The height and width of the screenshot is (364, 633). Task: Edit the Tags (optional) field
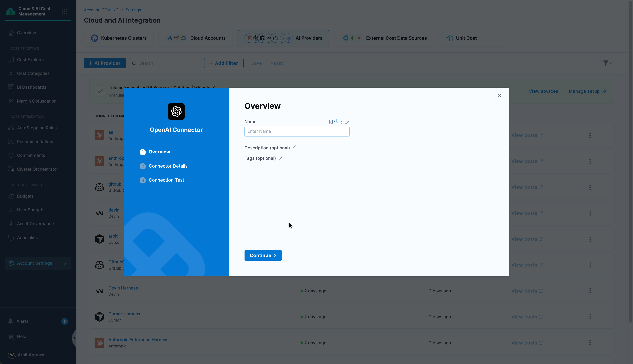click(x=280, y=158)
